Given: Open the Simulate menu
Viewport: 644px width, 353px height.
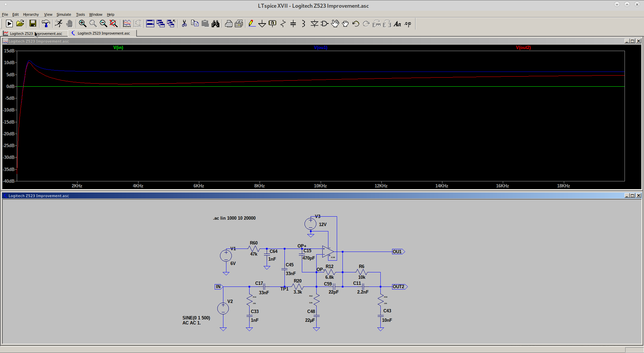Looking at the screenshot, I should pos(64,14).
